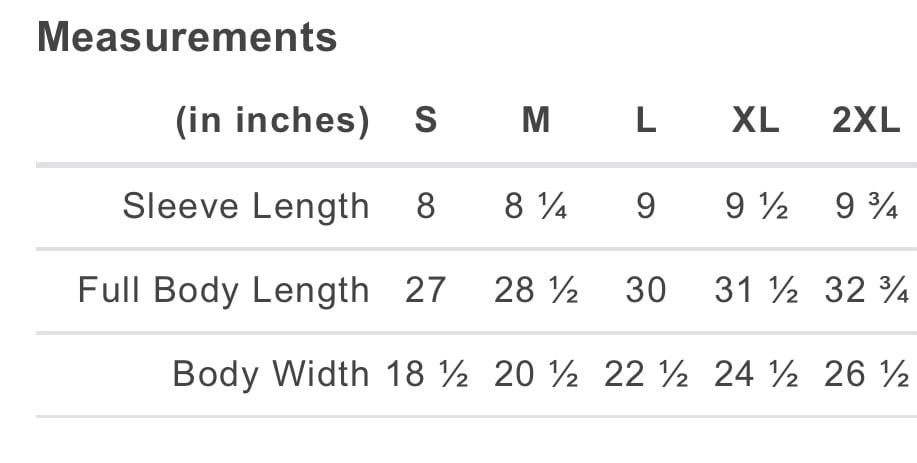The image size is (917, 463).
Task: Click the 2XL size column header
Action: point(866,121)
